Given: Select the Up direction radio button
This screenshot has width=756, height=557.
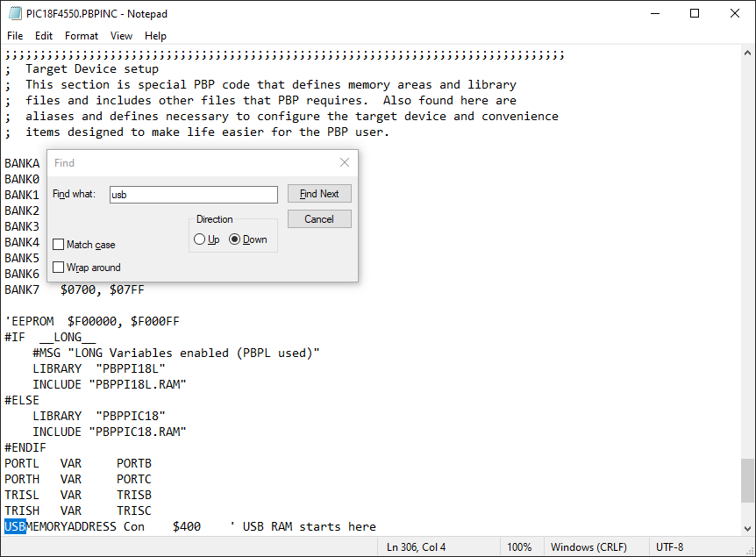Looking at the screenshot, I should point(200,239).
